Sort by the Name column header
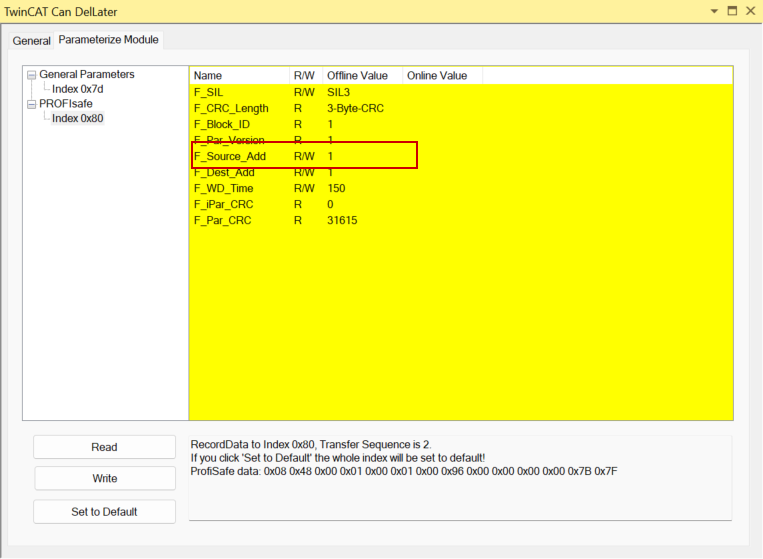This screenshot has width=763, height=559. [239, 75]
